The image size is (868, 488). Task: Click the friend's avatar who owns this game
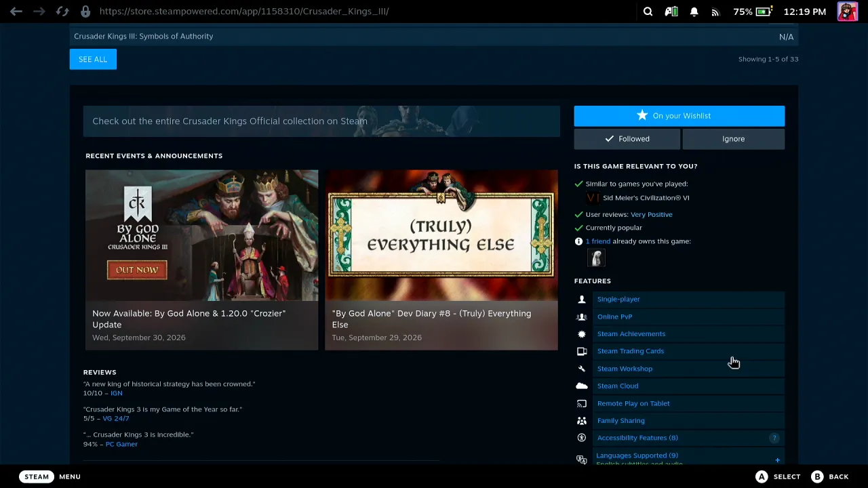coord(597,258)
